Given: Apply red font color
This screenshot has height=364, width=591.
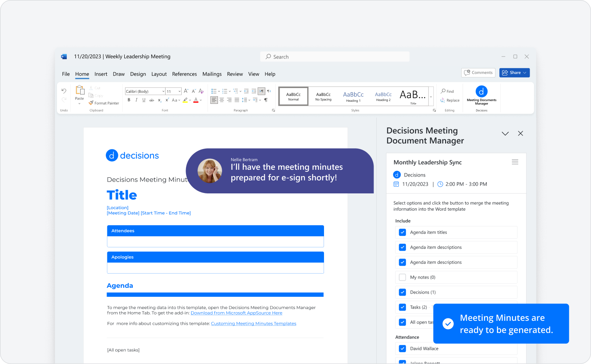Looking at the screenshot, I should [x=196, y=100].
